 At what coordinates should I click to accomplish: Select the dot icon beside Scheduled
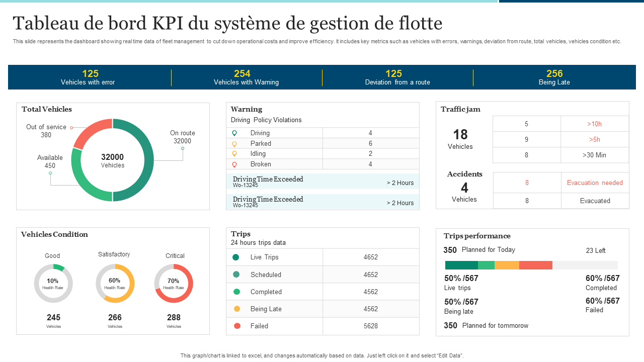[x=236, y=275]
